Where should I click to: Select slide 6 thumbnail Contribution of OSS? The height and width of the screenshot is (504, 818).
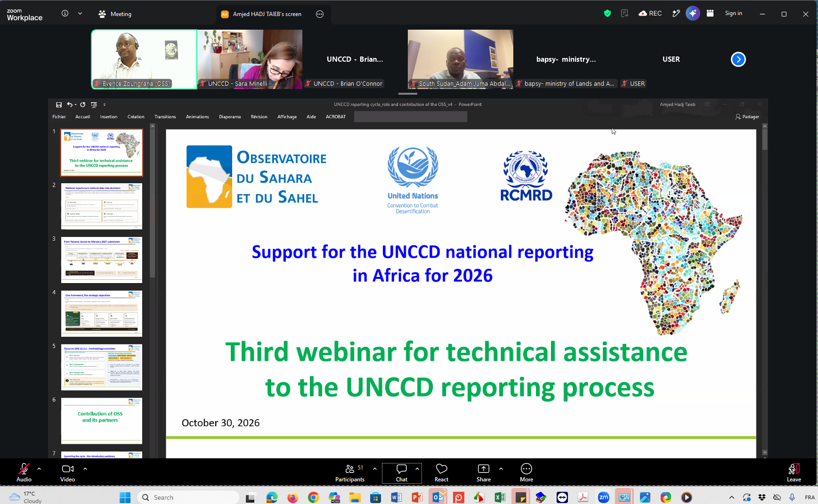[x=102, y=421]
